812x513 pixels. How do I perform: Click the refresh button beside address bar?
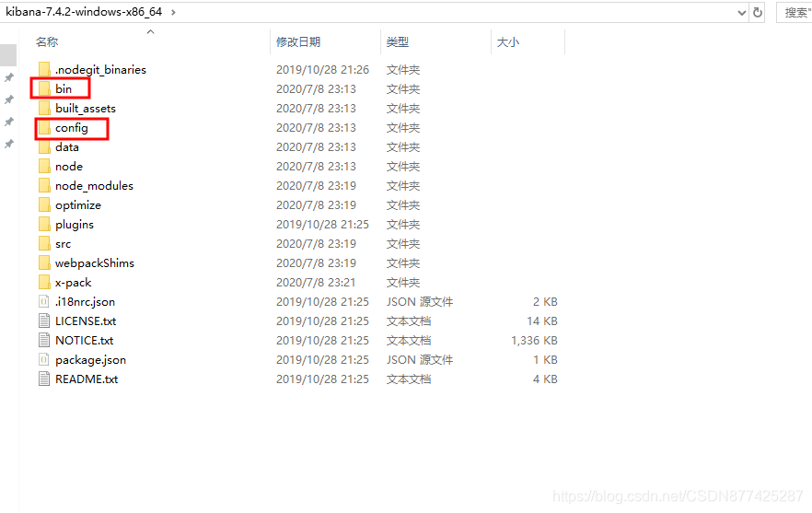758,13
